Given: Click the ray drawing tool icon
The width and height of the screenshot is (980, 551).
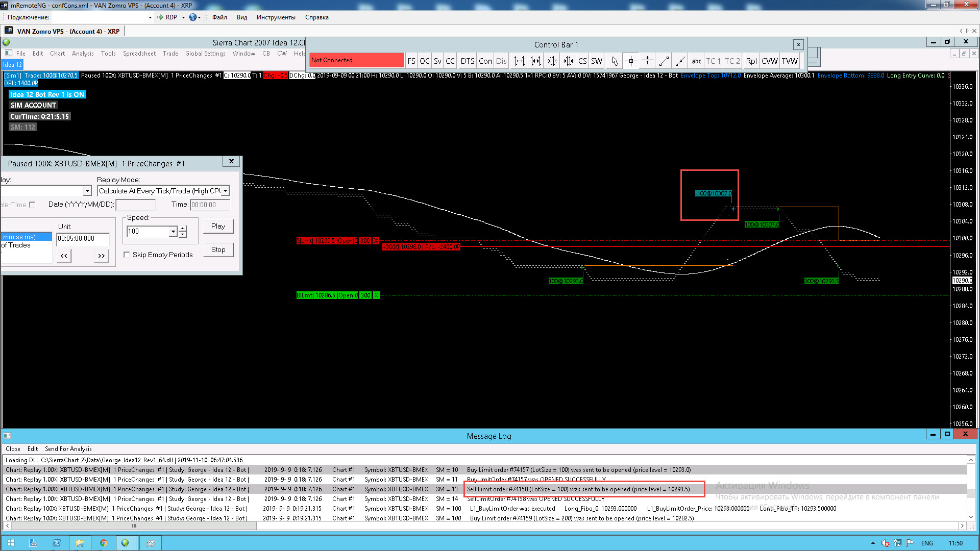Looking at the screenshot, I should coord(680,61).
